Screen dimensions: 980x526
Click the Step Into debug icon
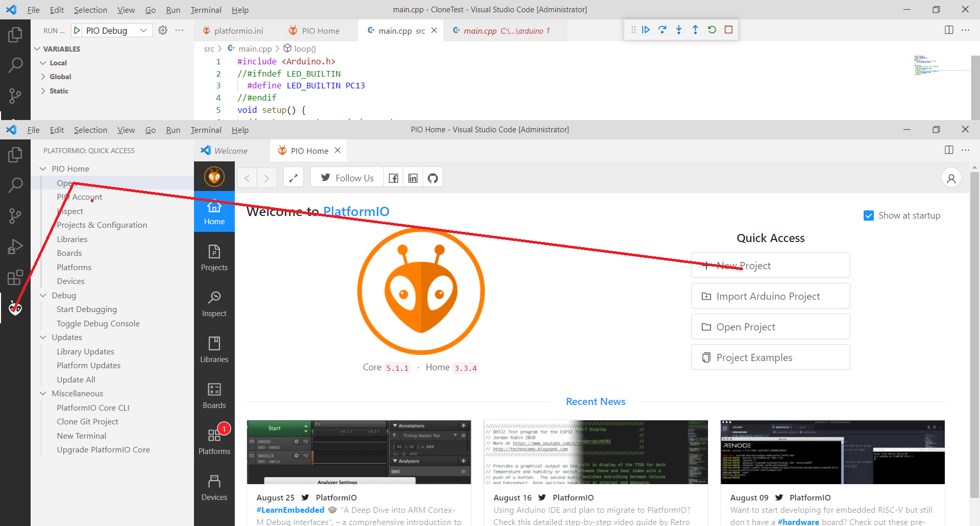coord(679,30)
